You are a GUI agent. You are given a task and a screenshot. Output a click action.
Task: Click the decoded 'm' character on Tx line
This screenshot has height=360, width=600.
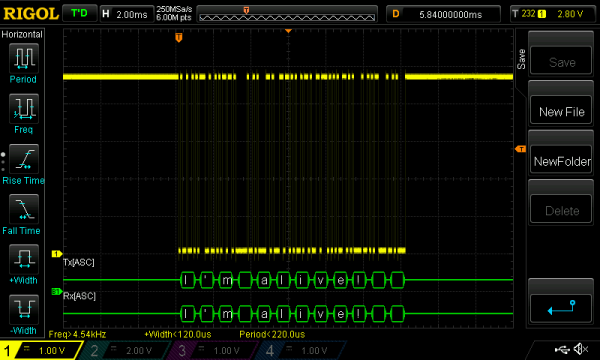[x=226, y=280]
